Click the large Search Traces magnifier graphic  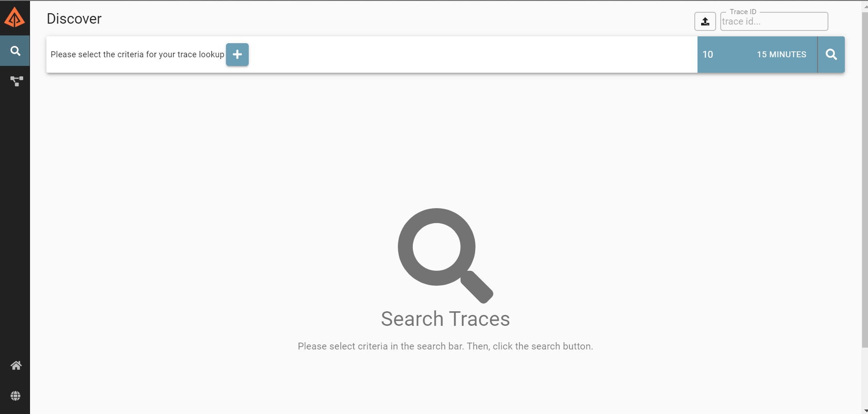tap(445, 255)
